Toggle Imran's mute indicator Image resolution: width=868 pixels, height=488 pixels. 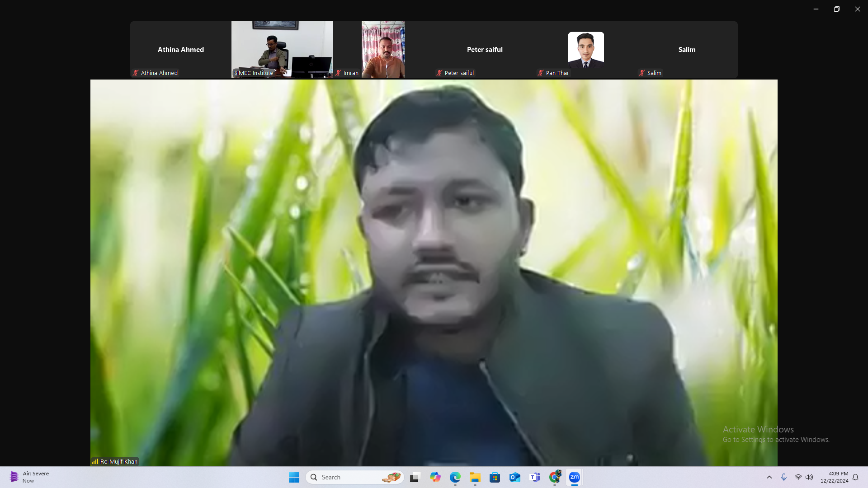[x=339, y=73]
